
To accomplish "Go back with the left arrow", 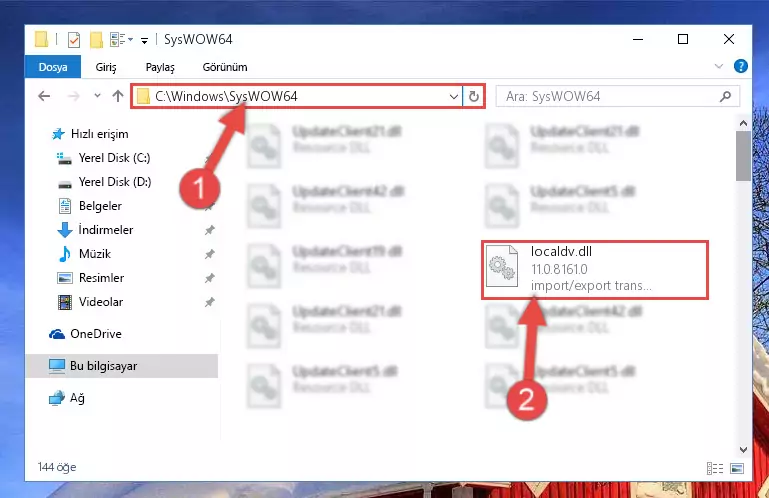I will click(x=44, y=96).
